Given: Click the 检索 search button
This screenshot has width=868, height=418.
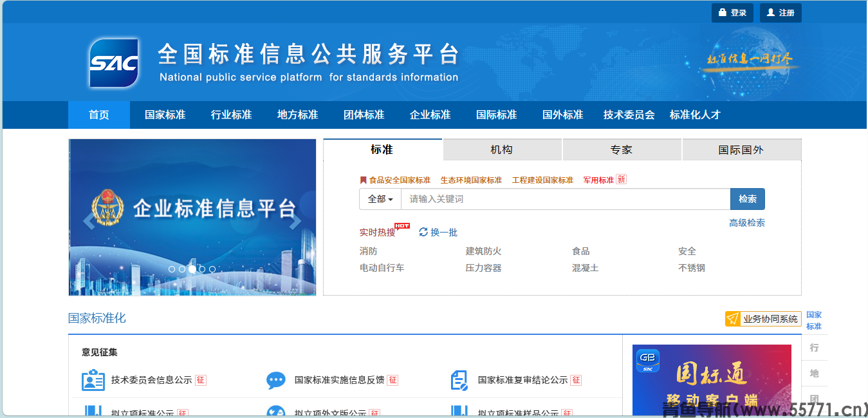Looking at the screenshot, I should (748, 199).
